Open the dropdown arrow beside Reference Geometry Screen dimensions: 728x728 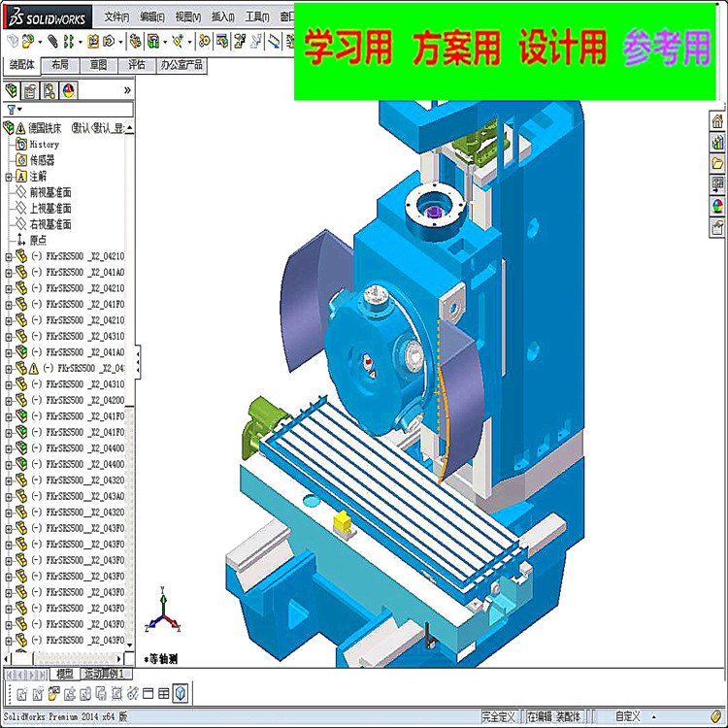click(189, 43)
